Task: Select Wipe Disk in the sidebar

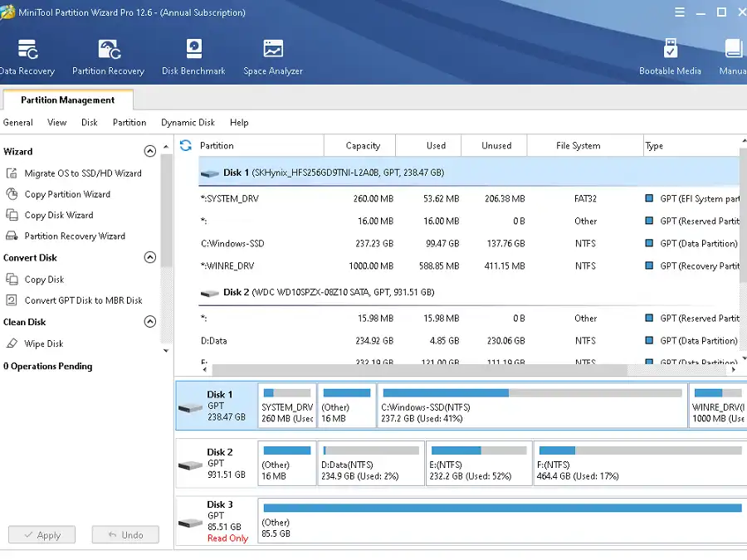Action: coord(43,343)
